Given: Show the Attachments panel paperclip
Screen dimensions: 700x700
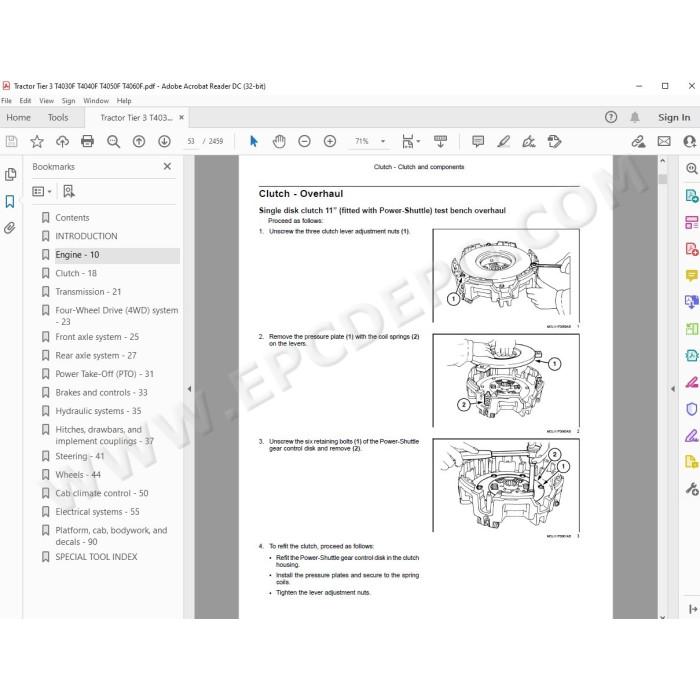Looking at the screenshot, I should click(10, 228).
